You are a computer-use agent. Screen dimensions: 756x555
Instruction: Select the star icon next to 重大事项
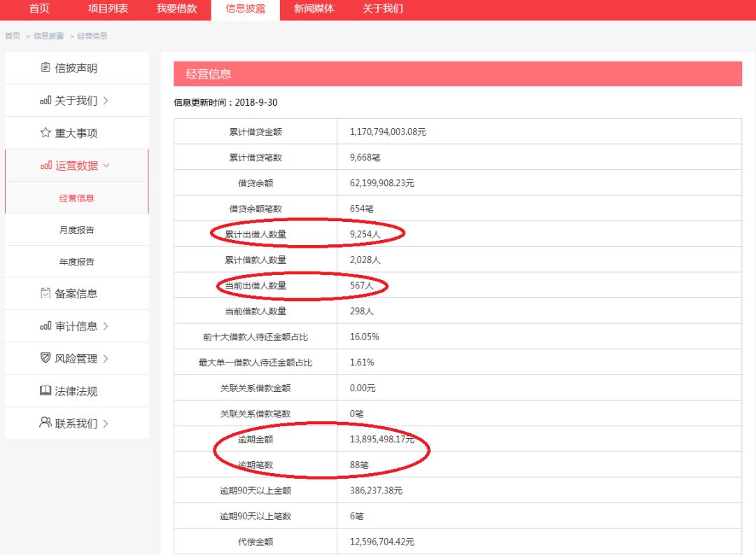pyautogui.click(x=45, y=133)
